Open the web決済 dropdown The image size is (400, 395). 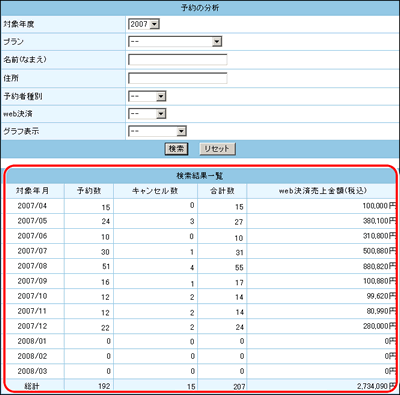coord(147,114)
